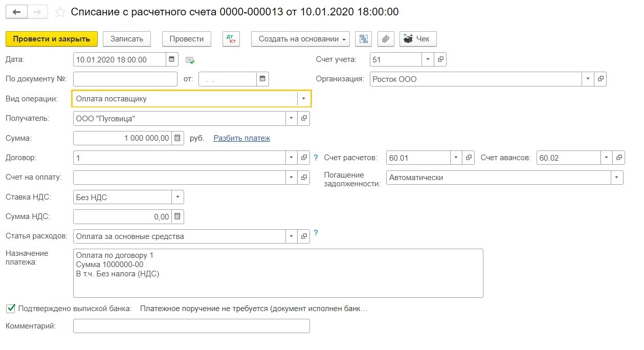Open the calendar picker for Дата field
Viewport: 644px width, 350px height.
(x=172, y=59)
